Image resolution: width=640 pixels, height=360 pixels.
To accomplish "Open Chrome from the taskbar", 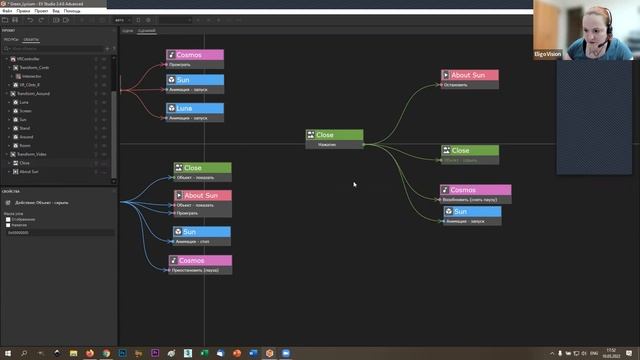I will [106, 353].
